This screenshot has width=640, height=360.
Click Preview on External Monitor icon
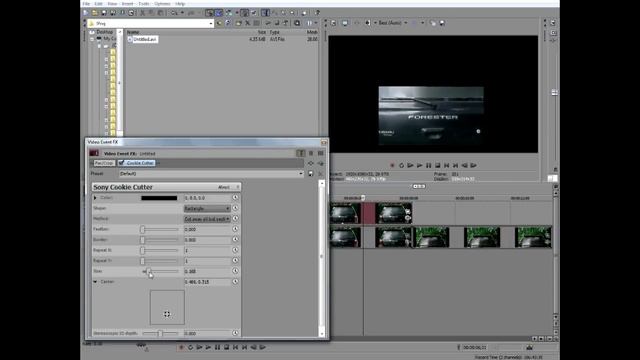click(345, 23)
